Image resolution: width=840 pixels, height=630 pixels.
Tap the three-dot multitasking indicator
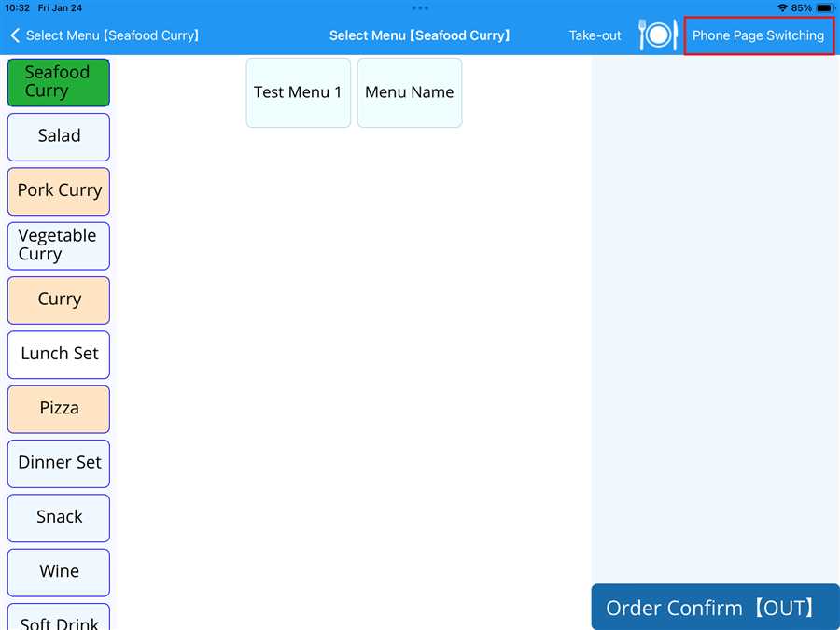(x=420, y=7)
